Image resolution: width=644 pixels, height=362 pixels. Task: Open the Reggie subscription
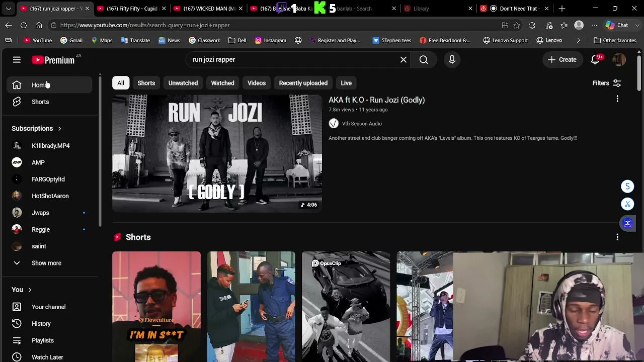tap(49, 230)
